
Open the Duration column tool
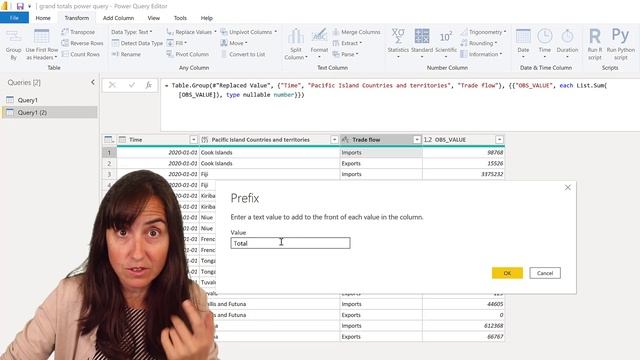tap(567, 44)
